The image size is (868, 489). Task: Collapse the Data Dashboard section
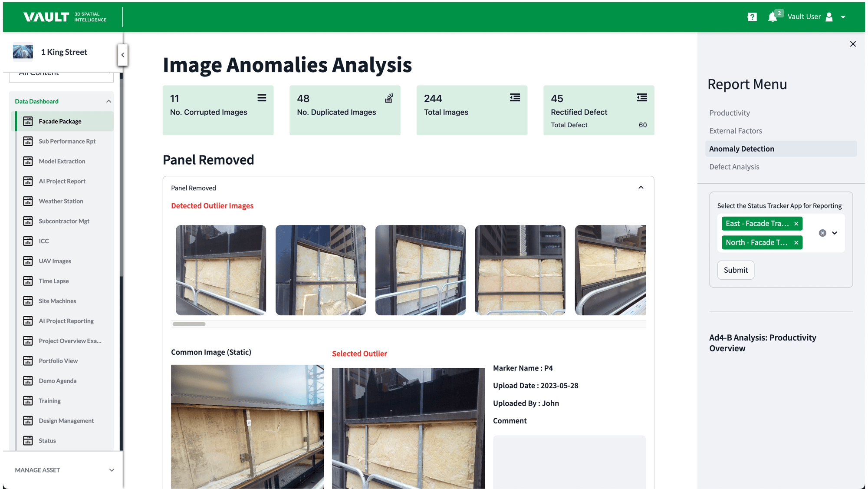point(108,101)
